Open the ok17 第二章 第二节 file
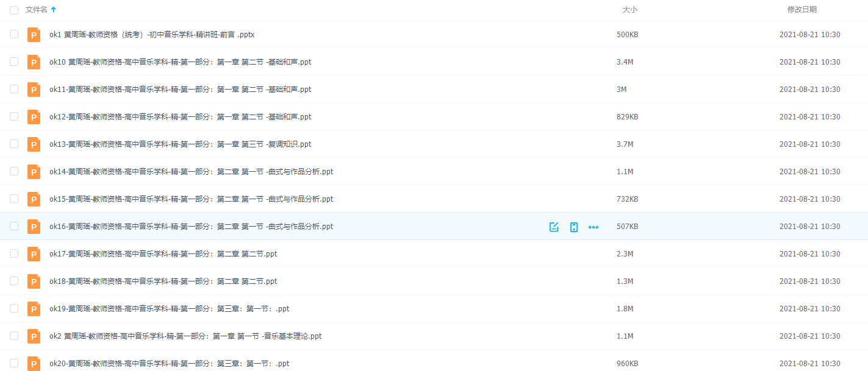 [163, 253]
